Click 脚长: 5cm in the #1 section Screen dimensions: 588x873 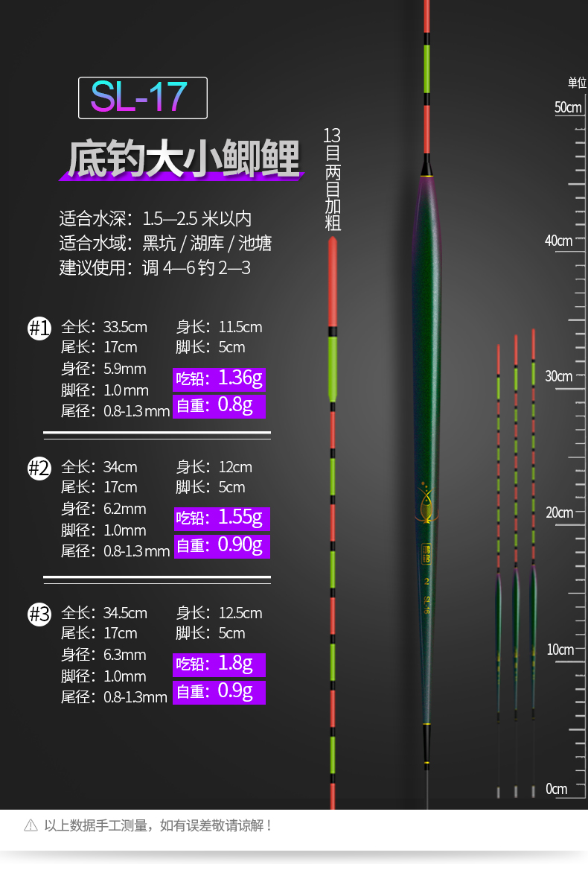[x=211, y=347]
